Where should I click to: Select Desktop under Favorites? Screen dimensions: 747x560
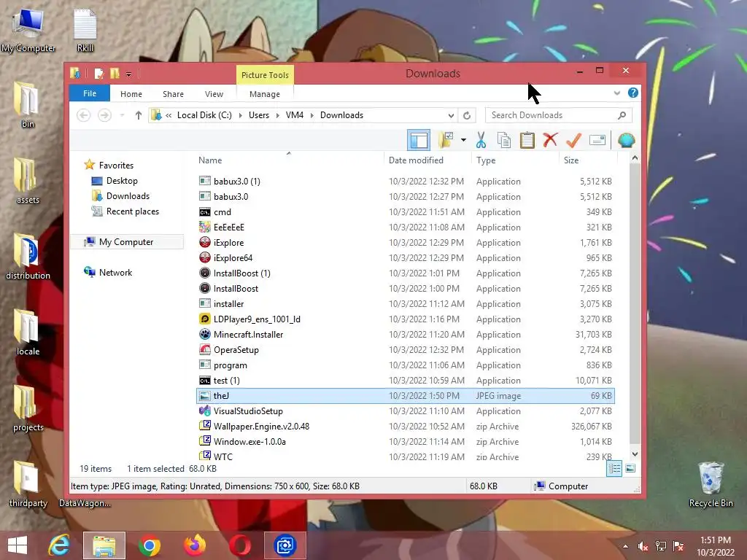[122, 181]
